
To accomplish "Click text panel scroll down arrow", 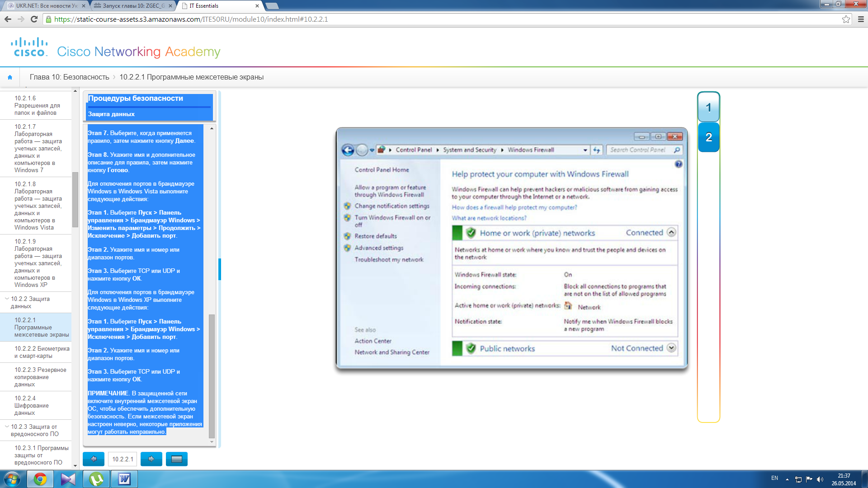I will coord(212,442).
